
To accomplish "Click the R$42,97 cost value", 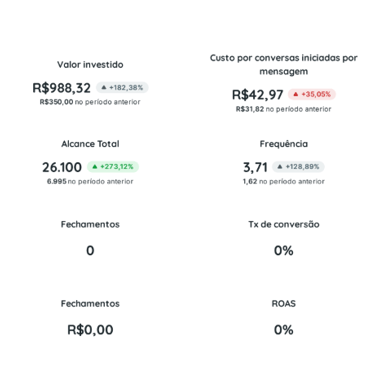I will [258, 95].
